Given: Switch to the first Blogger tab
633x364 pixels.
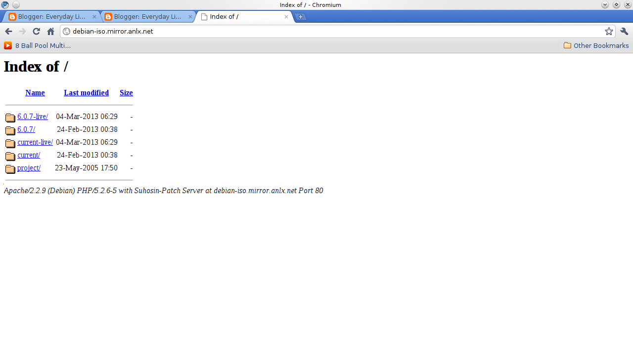Looking at the screenshot, I should [x=51, y=17].
